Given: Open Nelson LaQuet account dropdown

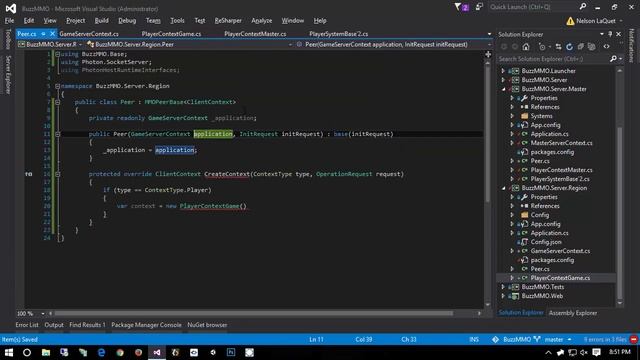Looking at the screenshot, I should coord(599,21).
